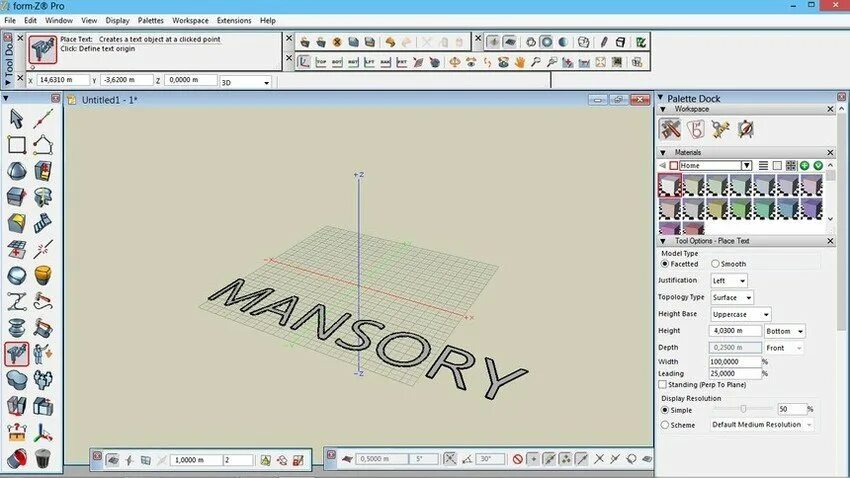Switch to the TOP view icon

pos(320,62)
